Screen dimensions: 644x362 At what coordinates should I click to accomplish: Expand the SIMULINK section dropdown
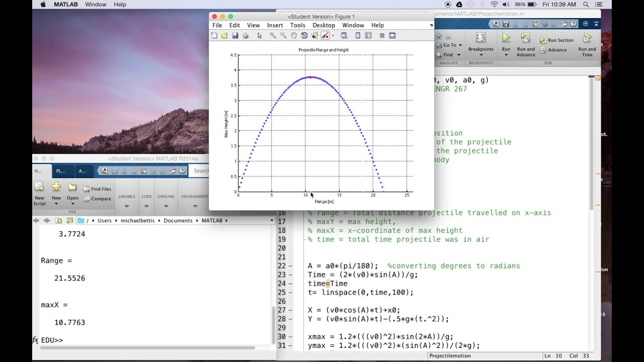coord(166,206)
